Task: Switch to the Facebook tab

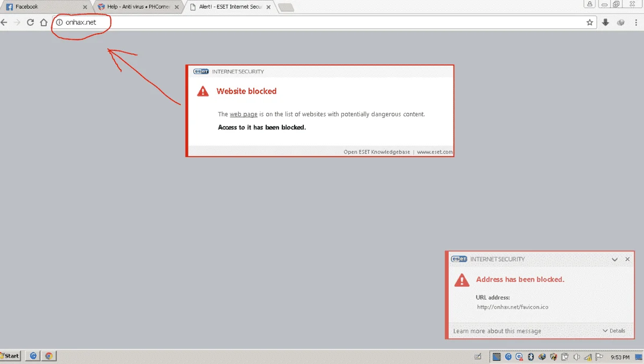Action: coord(46,7)
